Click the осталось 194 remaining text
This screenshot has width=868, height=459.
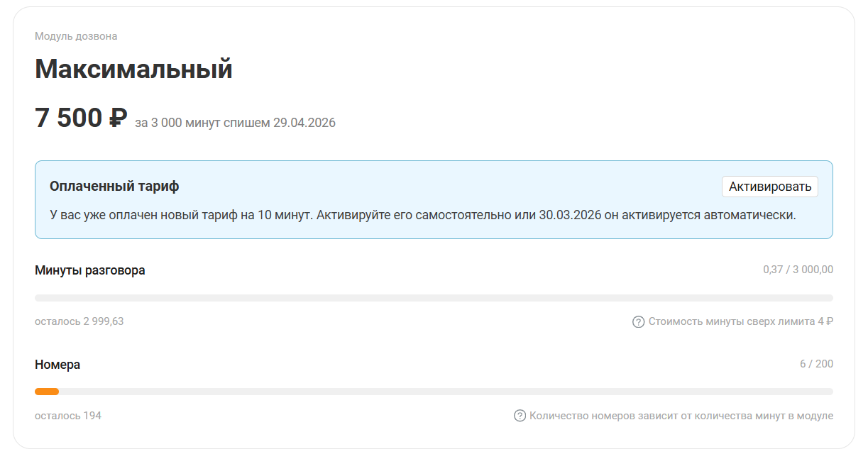[68, 416]
